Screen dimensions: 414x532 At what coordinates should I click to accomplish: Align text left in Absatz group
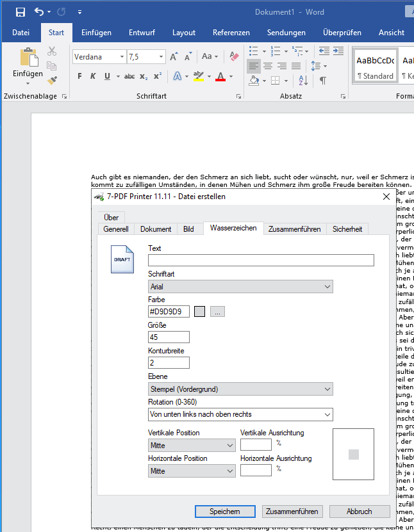tap(254, 66)
